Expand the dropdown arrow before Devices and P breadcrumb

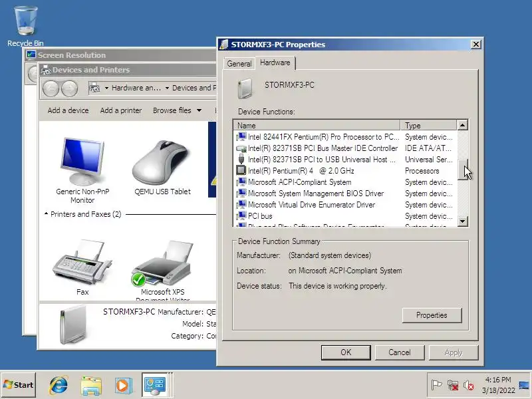coord(168,88)
